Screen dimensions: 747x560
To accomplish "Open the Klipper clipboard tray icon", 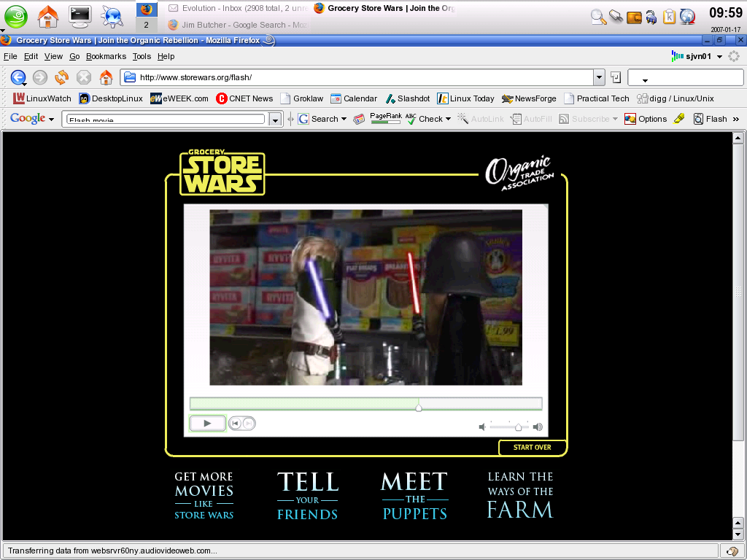I will (x=670, y=17).
